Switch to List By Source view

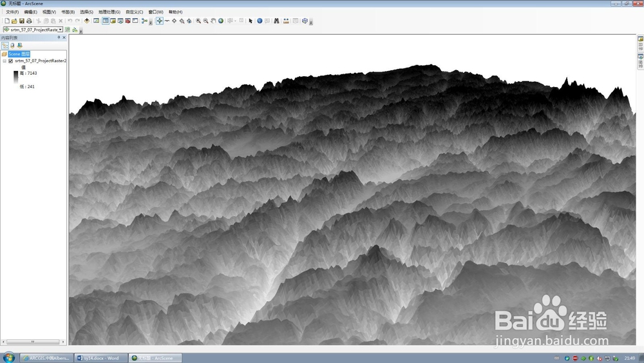[12, 46]
